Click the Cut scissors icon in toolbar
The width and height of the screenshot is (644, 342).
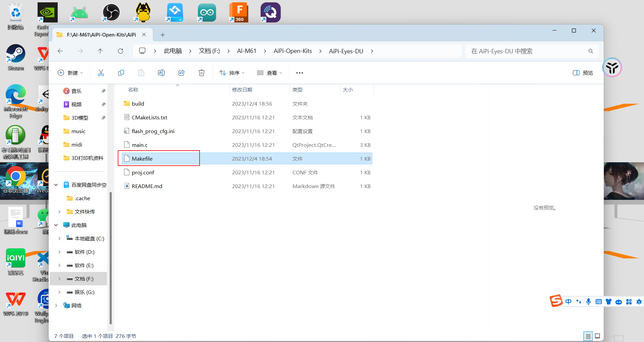click(x=101, y=73)
